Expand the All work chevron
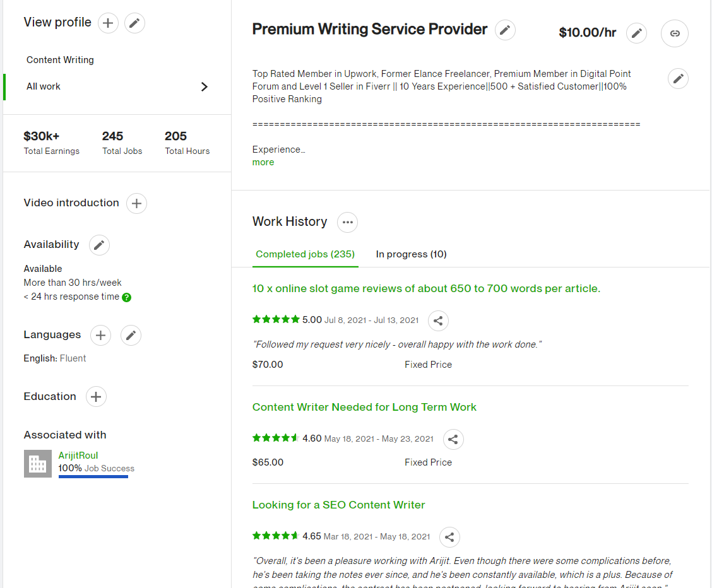 click(204, 87)
